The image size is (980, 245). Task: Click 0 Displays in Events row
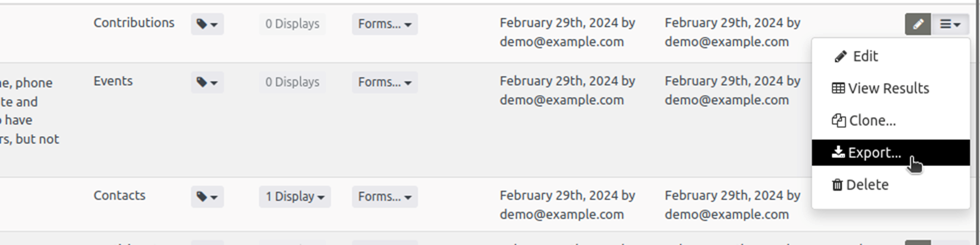[x=292, y=83]
